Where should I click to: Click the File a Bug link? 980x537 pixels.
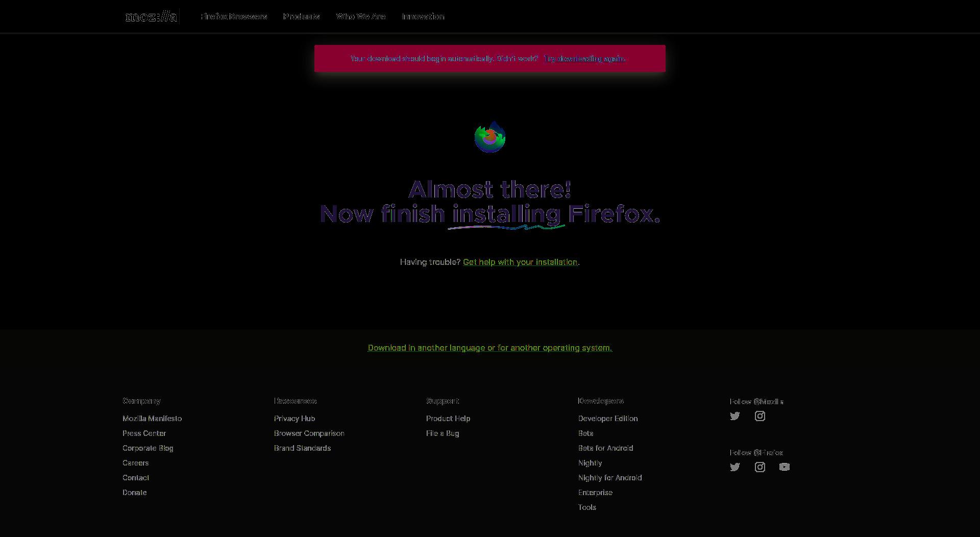(443, 433)
